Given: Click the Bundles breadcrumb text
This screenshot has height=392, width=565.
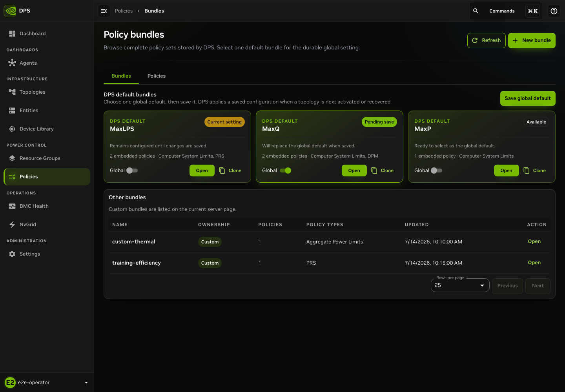Looking at the screenshot, I should (x=154, y=11).
